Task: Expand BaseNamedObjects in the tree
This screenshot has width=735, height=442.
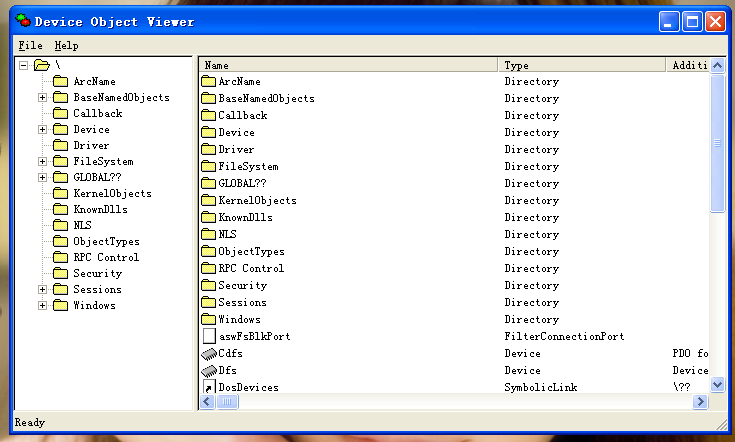Action: click(42, 97)
